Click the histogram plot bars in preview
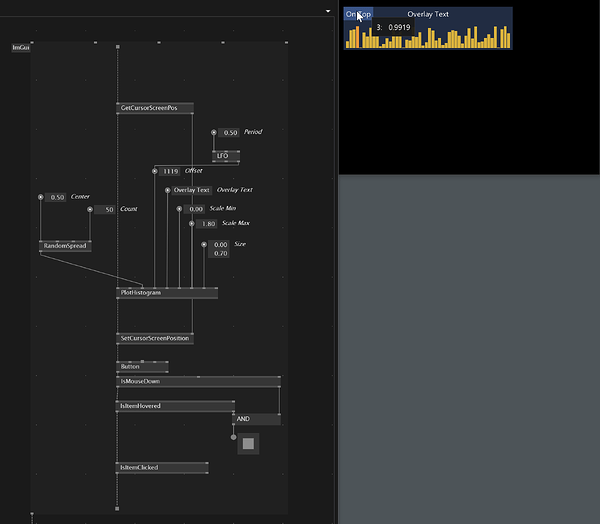This screenshot has width=600, height=524. (x=426, y=38)
